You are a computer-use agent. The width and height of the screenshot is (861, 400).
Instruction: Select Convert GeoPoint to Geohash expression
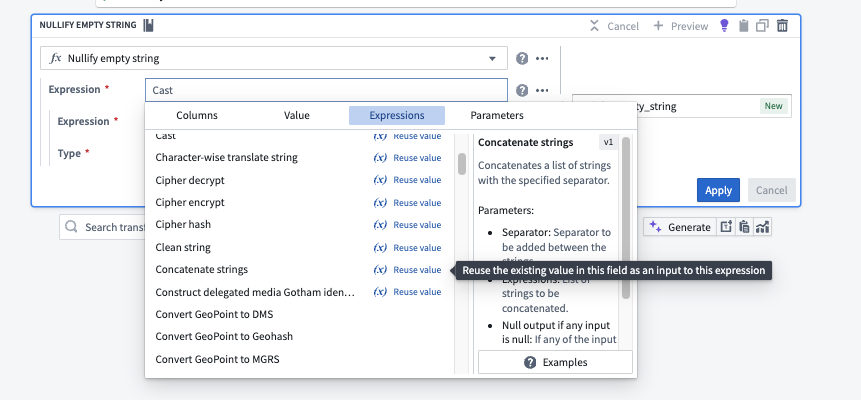pos(224,336)
